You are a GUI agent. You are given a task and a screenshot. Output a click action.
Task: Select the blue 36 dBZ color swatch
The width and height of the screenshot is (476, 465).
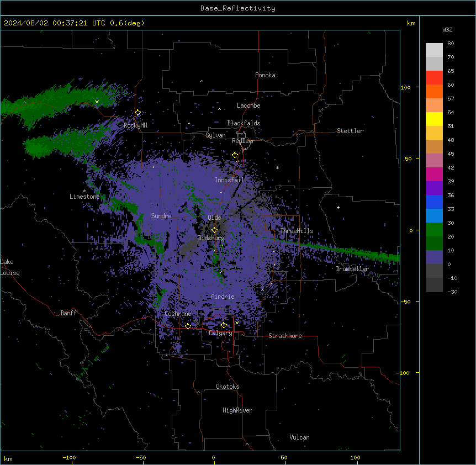[x=434, y=202]
